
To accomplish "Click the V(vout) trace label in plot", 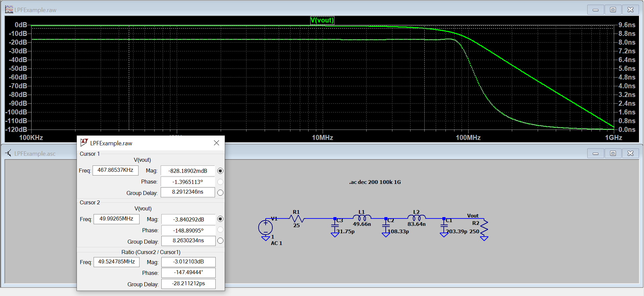I will (322, 20).
